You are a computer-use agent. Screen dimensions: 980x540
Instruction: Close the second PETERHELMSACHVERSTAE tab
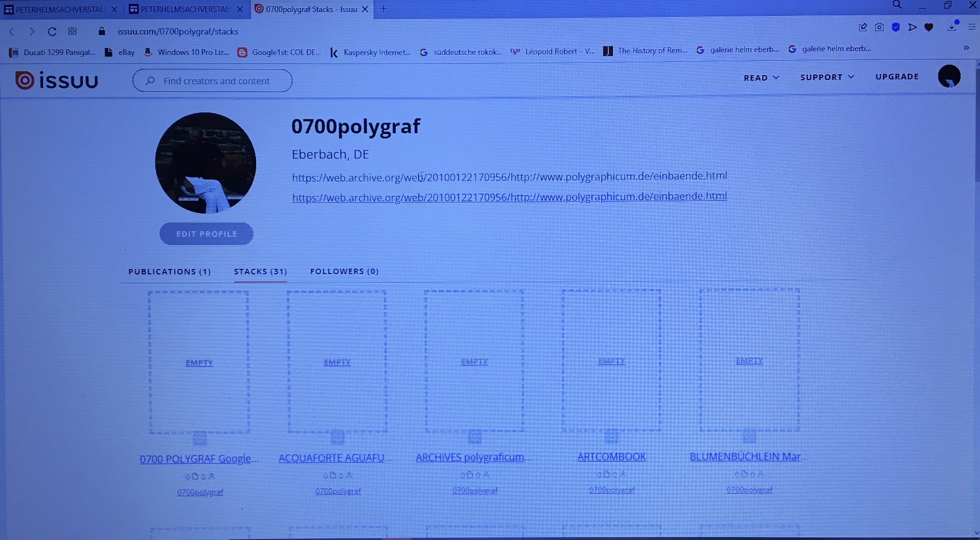pos(240,9)
